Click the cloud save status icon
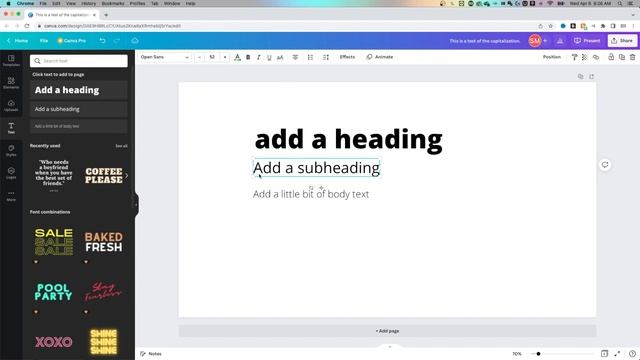Viewport: 640px width, 360px height. (x=135, y=41)
